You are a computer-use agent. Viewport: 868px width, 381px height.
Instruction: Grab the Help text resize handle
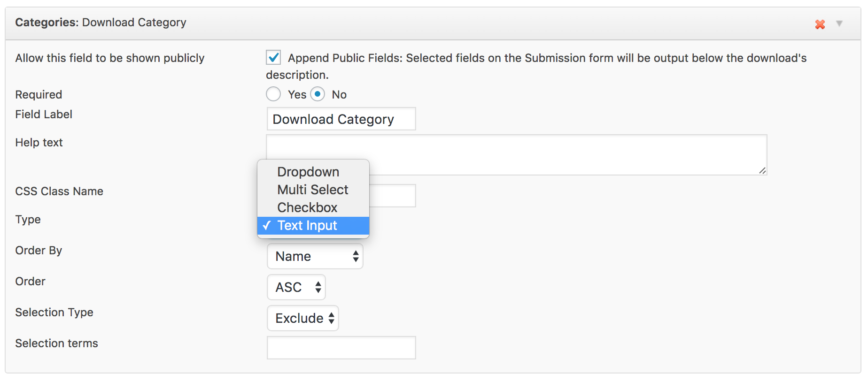762,171
